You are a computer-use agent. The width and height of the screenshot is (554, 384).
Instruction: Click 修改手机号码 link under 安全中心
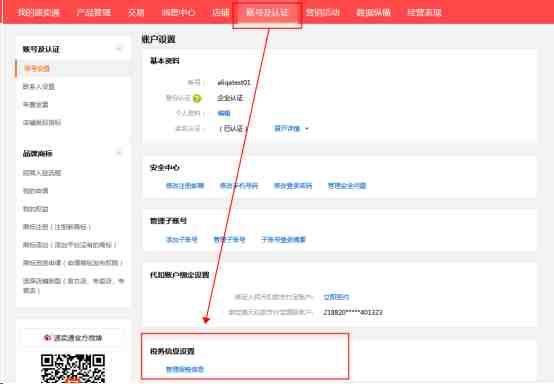[239, 185]
